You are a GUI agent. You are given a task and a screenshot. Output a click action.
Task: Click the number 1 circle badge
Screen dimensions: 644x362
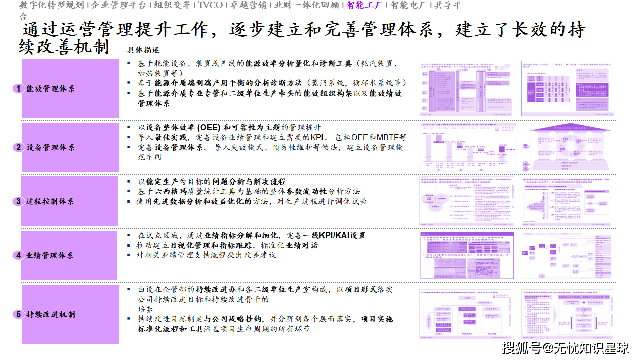click(18, 89)
